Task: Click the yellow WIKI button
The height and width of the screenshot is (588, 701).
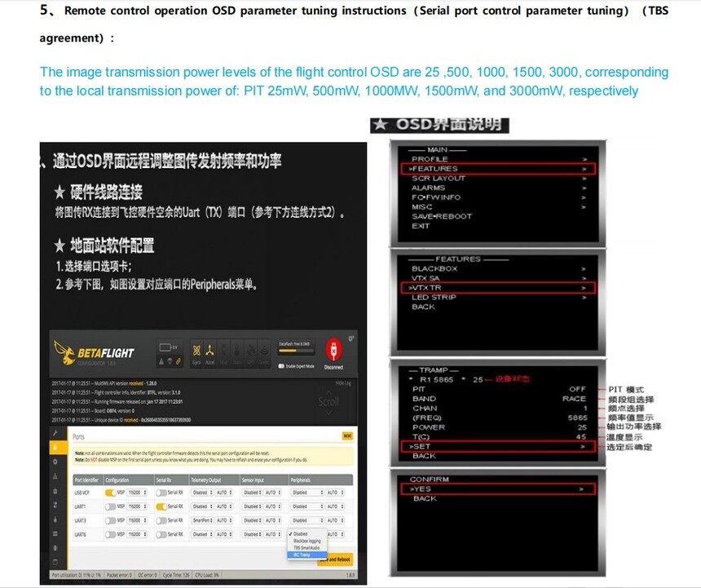Action: pos(347,436)
